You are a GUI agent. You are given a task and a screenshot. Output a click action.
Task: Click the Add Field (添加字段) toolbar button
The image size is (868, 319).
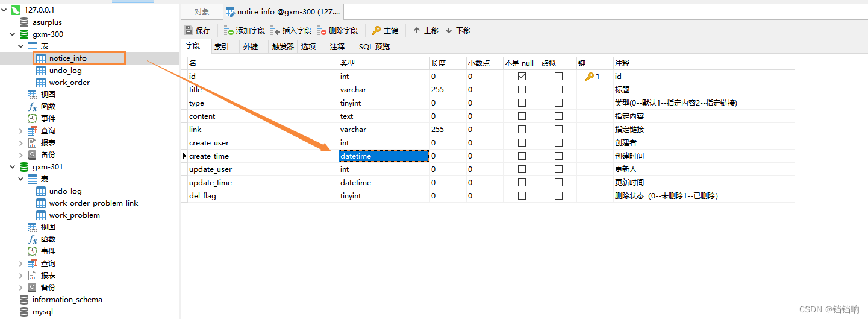[x=244, y=30]
